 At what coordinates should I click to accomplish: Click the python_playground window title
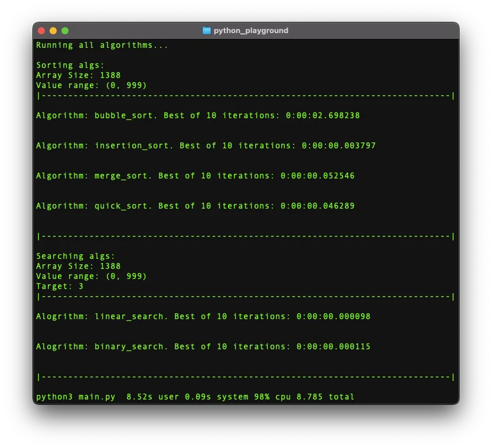[x=251, y=31]
